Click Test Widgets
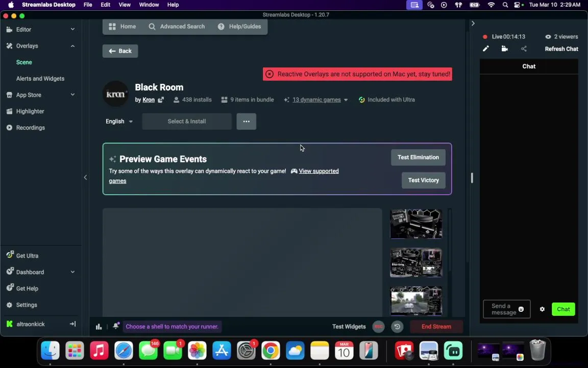The height and width of the screenshot is (368, 588). 349,326
